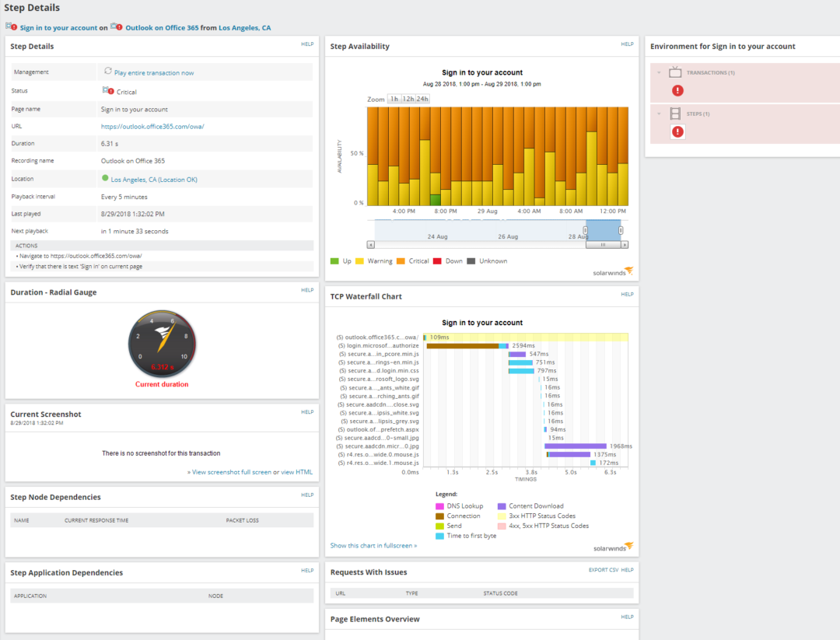
Task: Open Help for the Step Availability panel
Action: tap(628, 44)
